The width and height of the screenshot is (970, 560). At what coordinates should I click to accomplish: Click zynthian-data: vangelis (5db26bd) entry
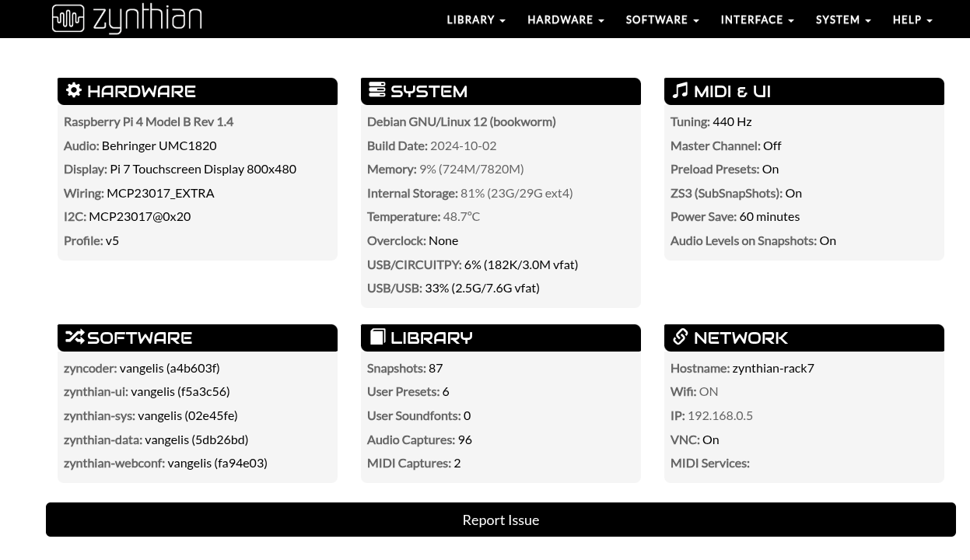[x=156, y=439]
